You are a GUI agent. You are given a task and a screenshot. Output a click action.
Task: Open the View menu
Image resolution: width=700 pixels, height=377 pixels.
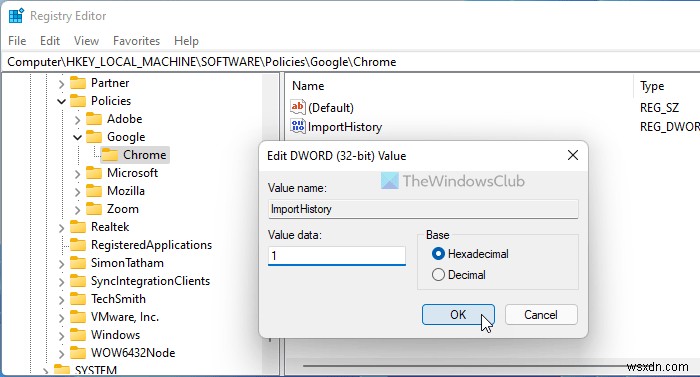click(86, 41)
